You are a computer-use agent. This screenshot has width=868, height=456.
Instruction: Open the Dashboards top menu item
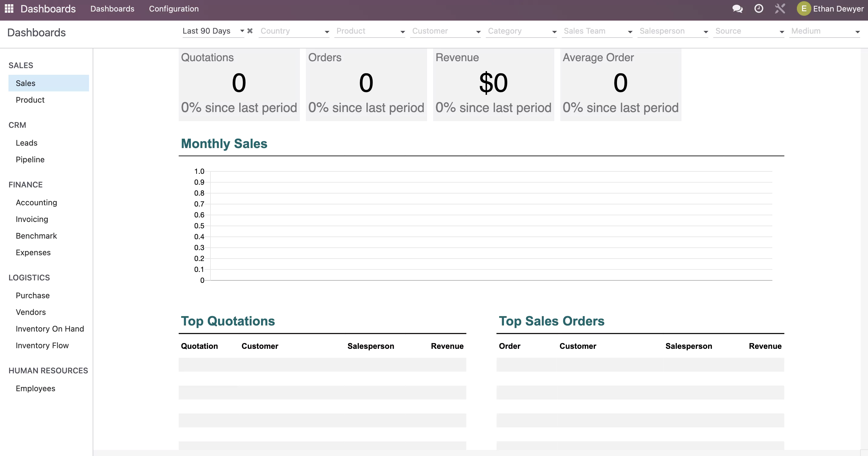coord(112,9)
